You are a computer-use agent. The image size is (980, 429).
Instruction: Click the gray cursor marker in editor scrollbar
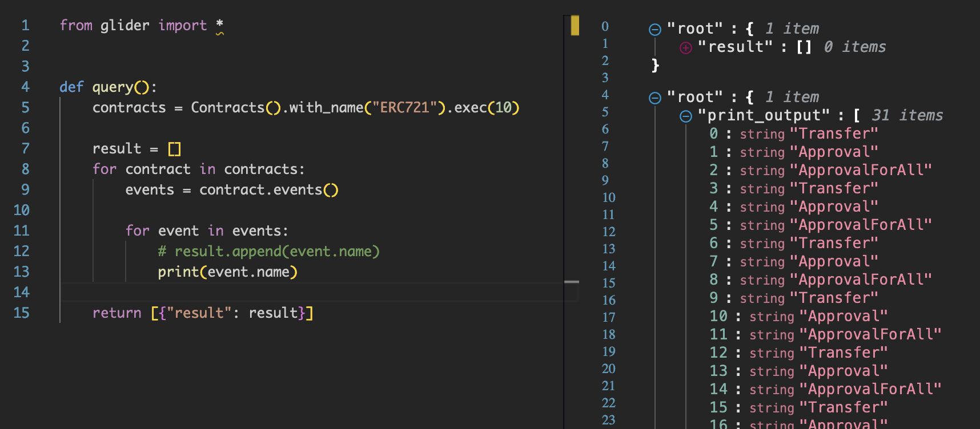(571, 282)
